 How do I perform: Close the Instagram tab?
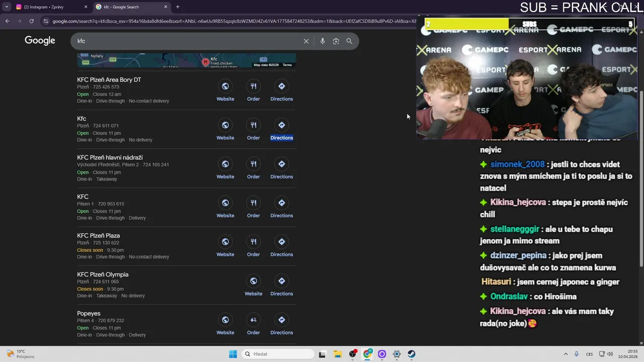[86, 7]
